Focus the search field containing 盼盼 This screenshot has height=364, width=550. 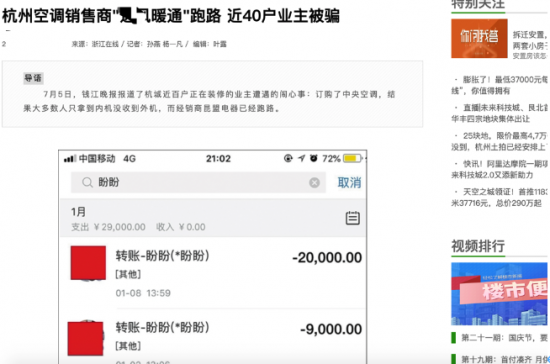pos(198,182)
